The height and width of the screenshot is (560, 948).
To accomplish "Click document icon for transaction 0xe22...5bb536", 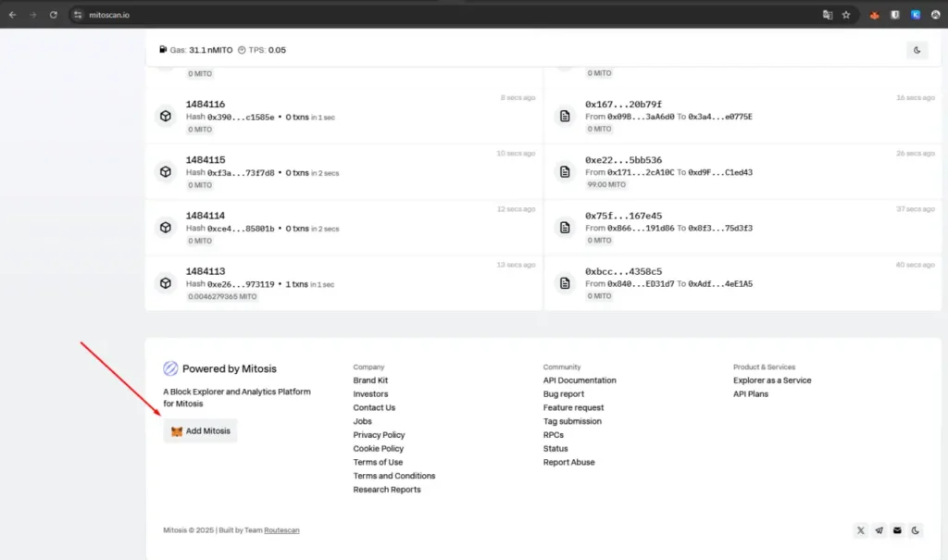I will pos(565,172).
